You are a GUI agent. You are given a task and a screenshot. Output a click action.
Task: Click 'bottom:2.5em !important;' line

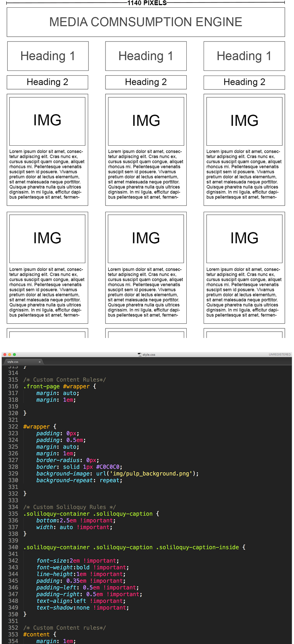76,520
